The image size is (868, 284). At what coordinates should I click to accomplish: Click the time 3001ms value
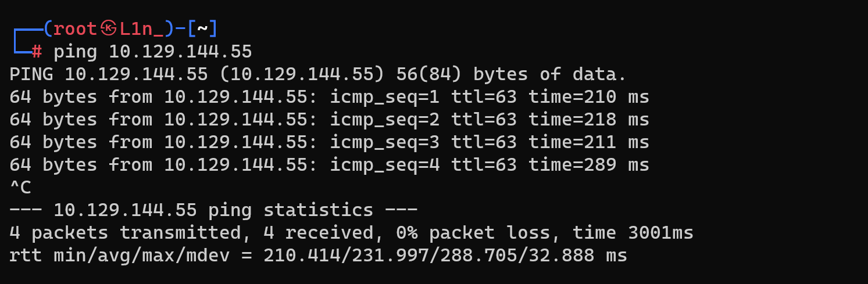(x=633, y=233)
